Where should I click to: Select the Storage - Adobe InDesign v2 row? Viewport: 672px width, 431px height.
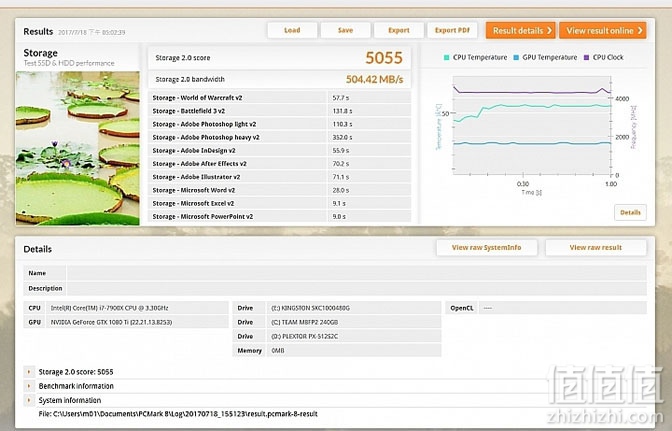(279, 151)
